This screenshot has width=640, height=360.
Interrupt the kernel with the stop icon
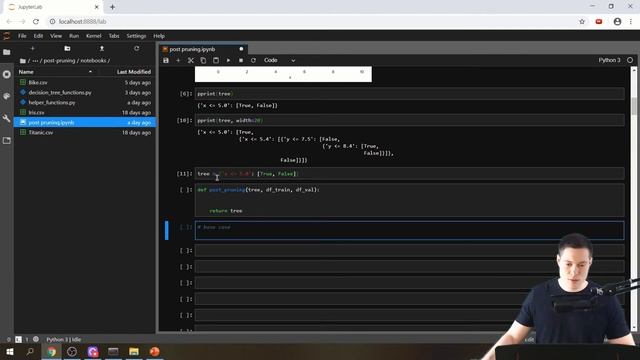[x=241, y=60]
